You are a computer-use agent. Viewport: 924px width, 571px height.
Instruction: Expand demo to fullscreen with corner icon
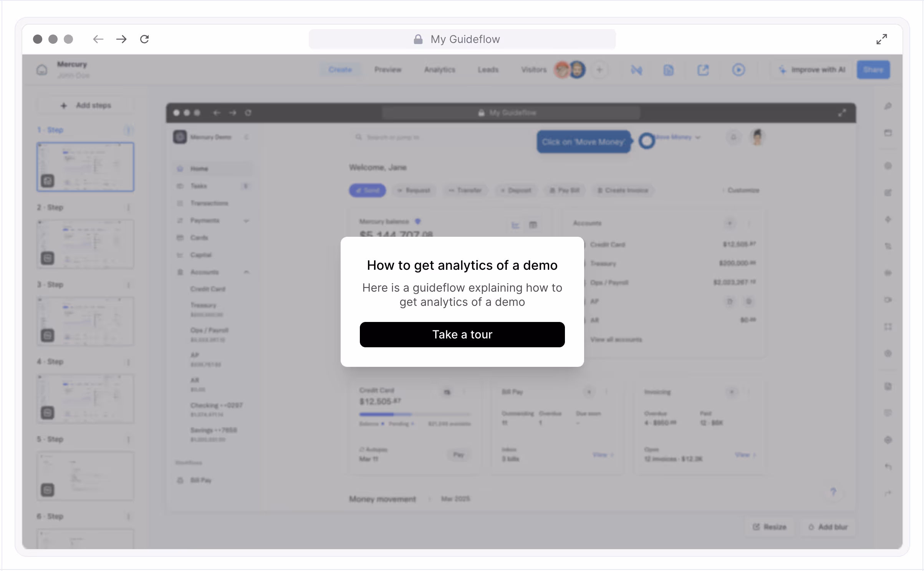pyautogui.click(x=881, y=39)
